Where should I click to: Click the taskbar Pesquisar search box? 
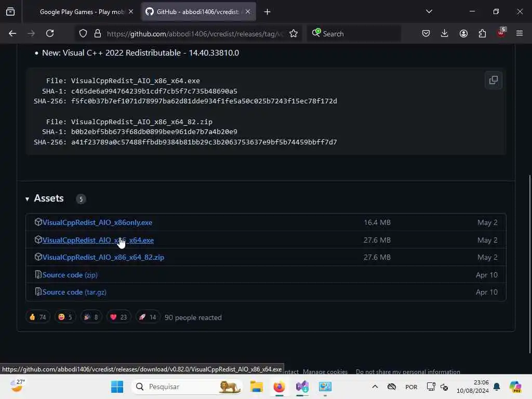[x=187, y=387]
